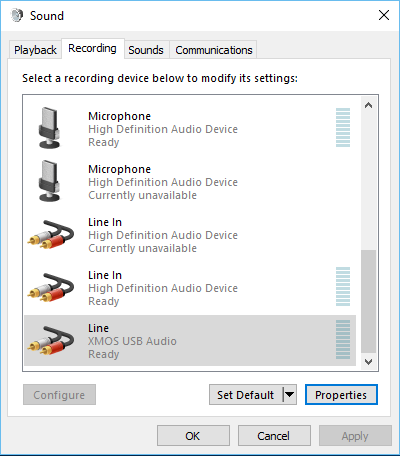This screenshot has width=400, height=456.
Task: Click the RCA cable icon for unavailable Line In
Action: pos(51,234)
